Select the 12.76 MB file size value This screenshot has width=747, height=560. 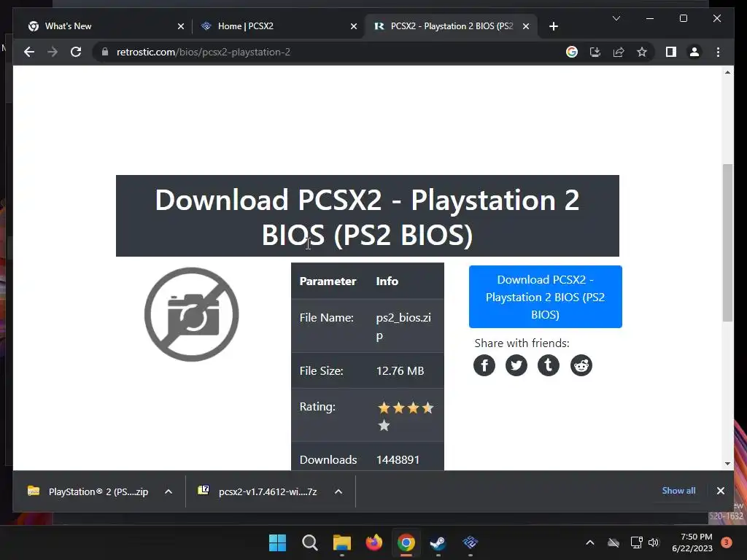click(x=400, y=370)
